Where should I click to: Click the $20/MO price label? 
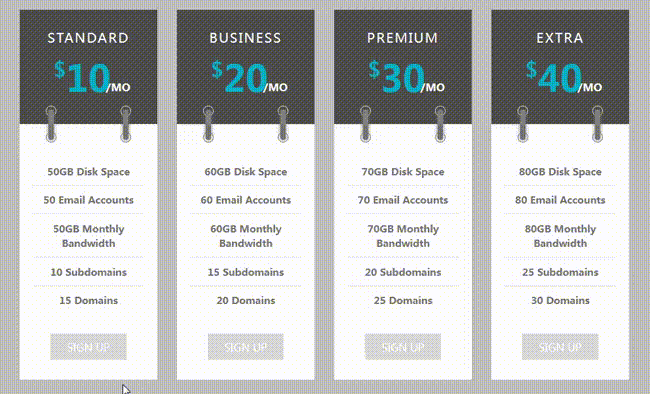pyautogui.click(x=249, y=77)
